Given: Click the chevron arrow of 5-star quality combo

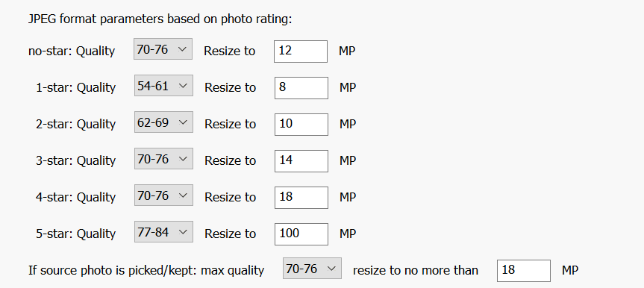Looking at the screenshot, I should [183, 233].
